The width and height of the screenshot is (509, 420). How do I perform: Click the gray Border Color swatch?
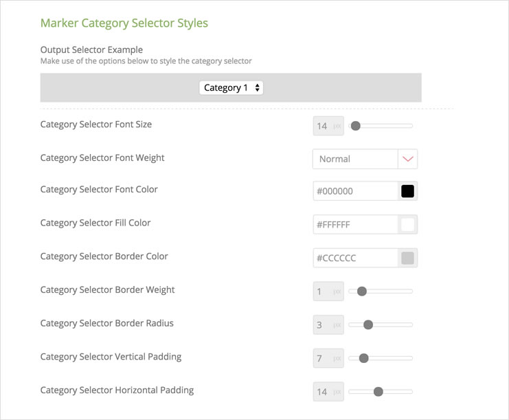[407, 258]
